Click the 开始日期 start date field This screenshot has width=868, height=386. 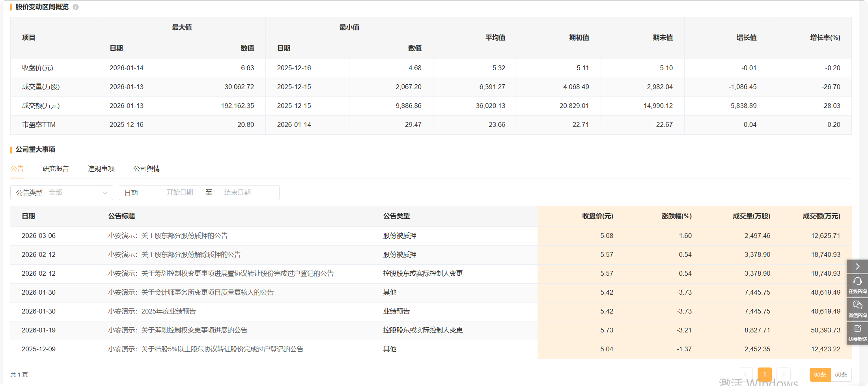click(x=179, y=193)
